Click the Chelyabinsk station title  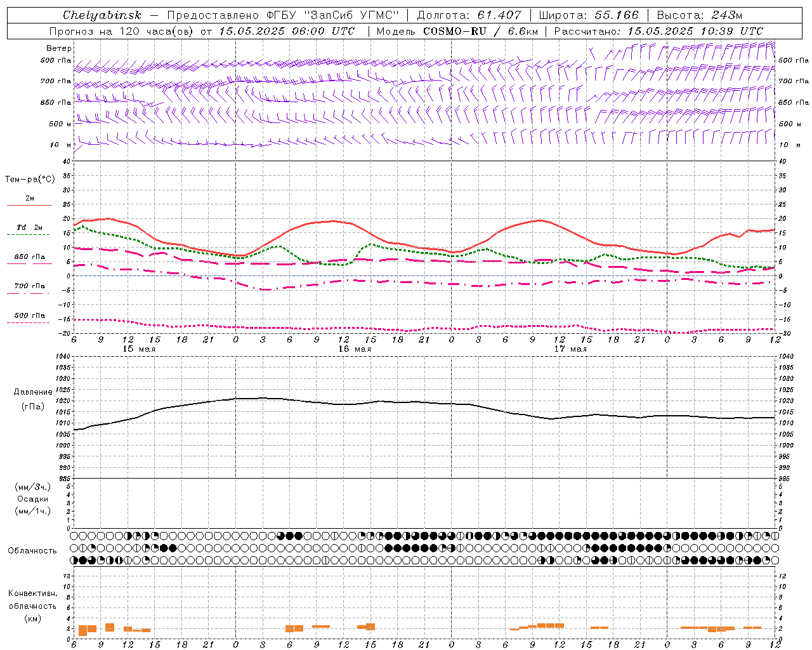point(101,15)
